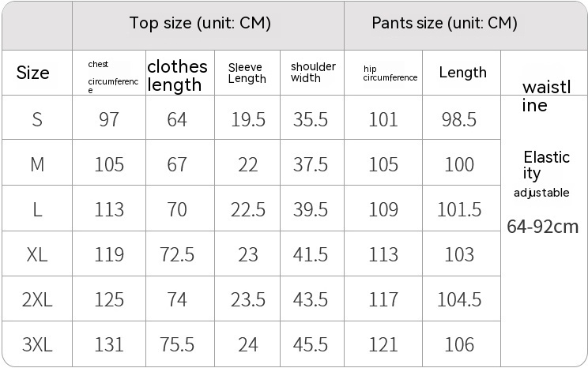This screenshot has width=588, height=368.
Task: Select the chest value 97 for size S
Action: point(109,119)
